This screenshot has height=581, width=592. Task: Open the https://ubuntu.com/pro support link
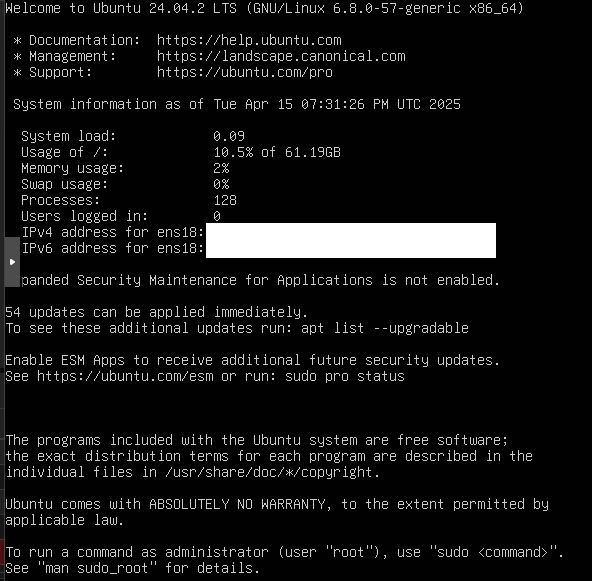(x=245, y=72)
